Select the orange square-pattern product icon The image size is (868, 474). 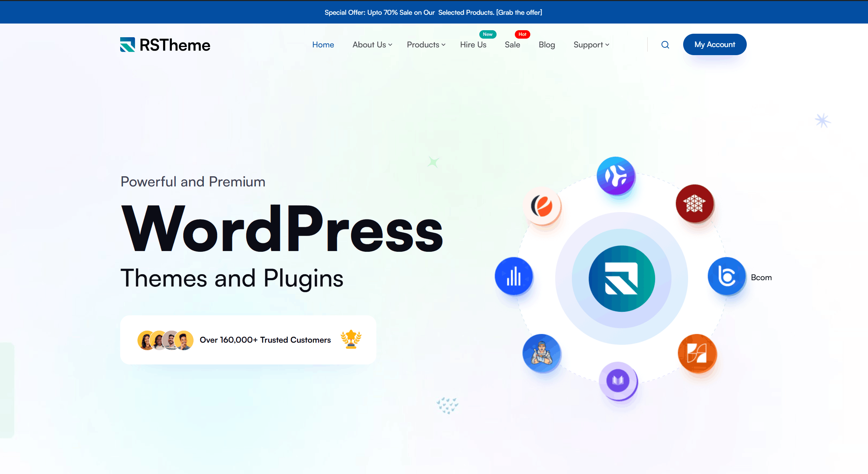click(697, 353)
